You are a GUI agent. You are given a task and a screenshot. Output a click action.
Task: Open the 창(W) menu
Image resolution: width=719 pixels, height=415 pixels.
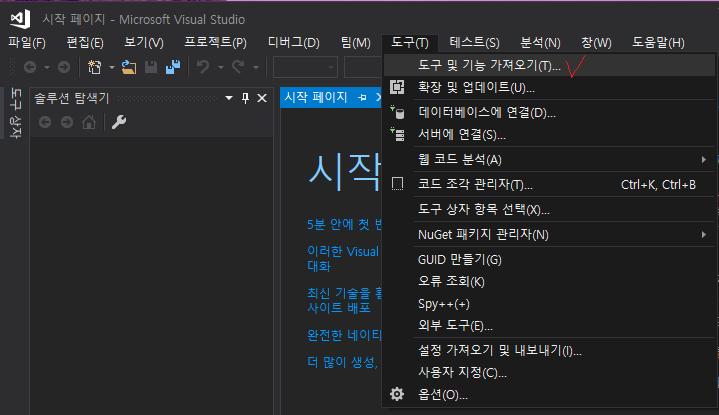[x=596, y=43]
